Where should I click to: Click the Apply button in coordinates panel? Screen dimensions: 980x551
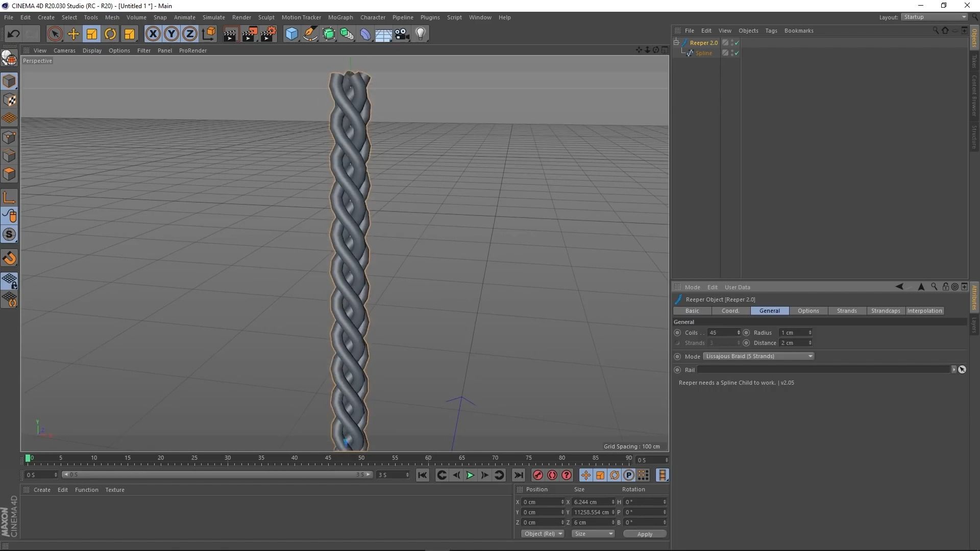(x=645, y=533)
